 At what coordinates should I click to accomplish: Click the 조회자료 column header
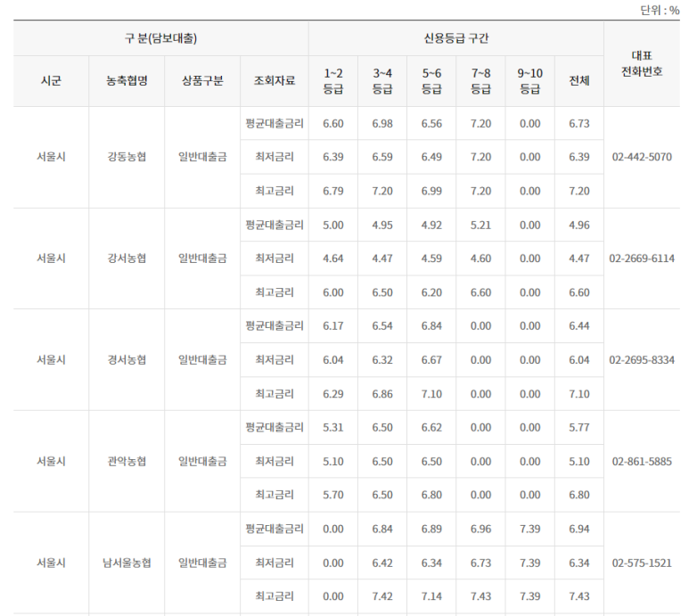pyautogui.click(x=275, y=81)
